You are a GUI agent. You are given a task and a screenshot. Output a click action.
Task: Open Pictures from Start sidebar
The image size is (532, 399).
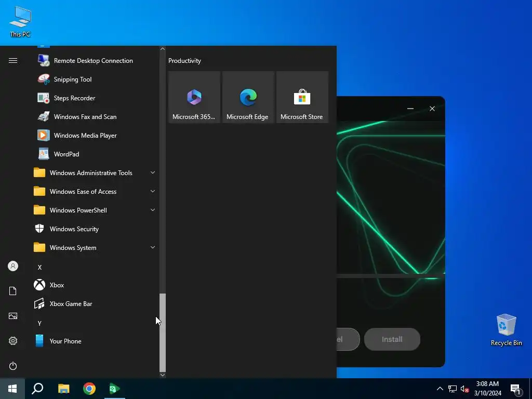click(13, 316)
